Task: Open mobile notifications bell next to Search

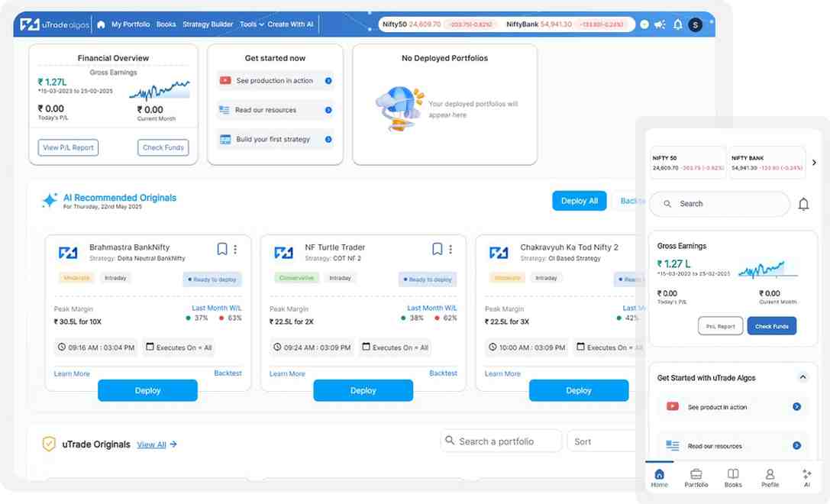Action: [803, 205]
